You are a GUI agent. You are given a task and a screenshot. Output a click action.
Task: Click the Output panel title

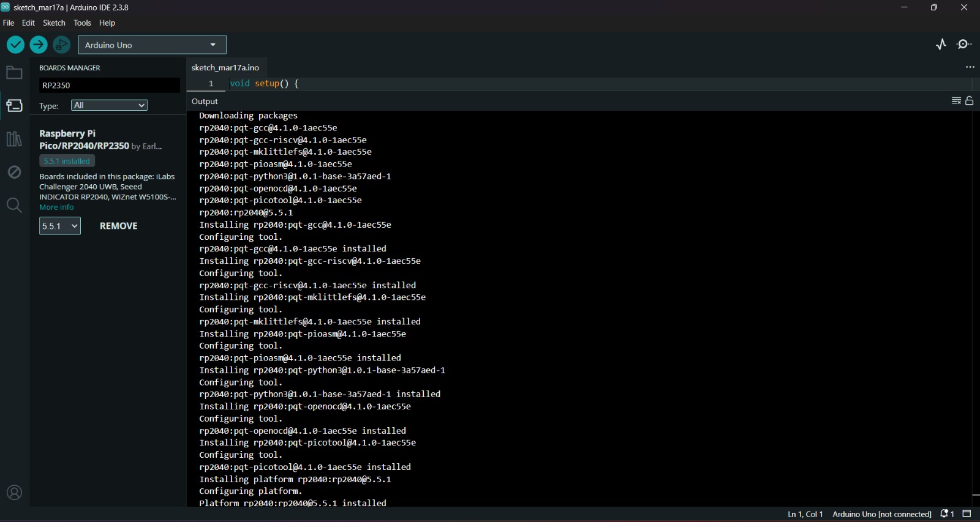(x=205, y=102)
